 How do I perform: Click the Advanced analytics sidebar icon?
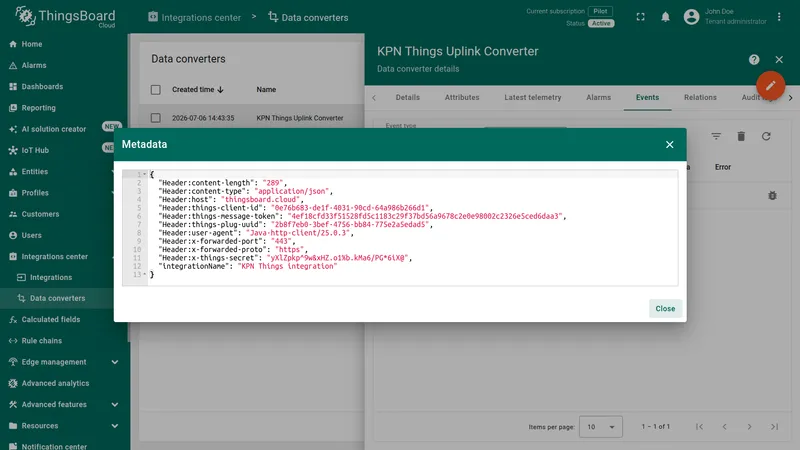(x=13, y=384)
